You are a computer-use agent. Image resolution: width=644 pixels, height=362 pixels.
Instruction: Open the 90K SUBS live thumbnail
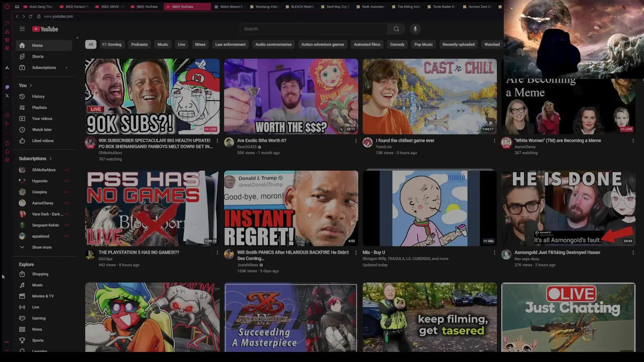[152, 97]
